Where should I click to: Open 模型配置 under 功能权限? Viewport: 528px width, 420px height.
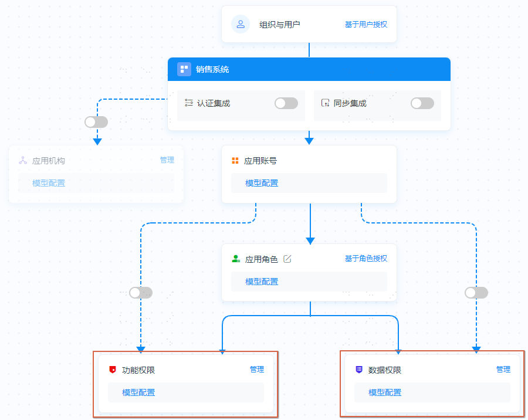point(138,392)
